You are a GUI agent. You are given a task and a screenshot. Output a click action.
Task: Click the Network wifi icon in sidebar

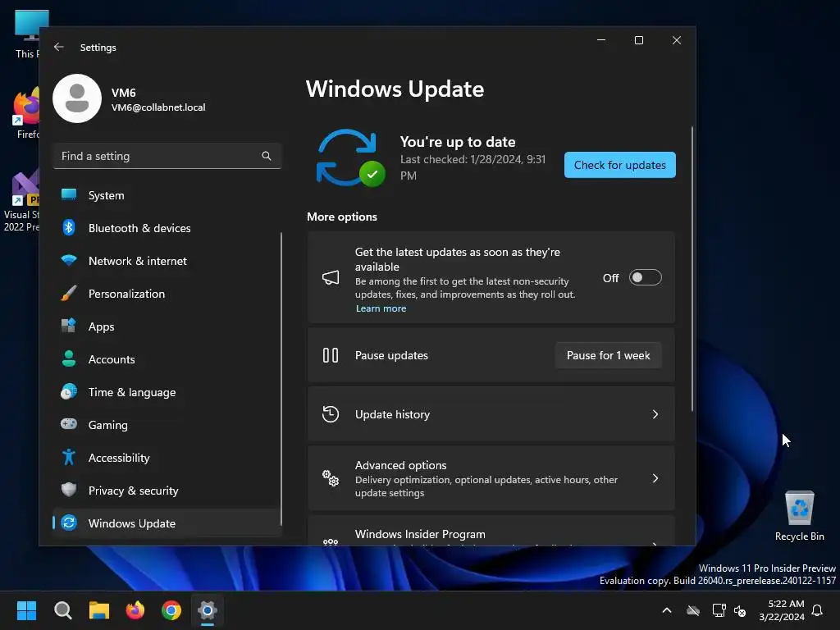[x=69, y=260]
